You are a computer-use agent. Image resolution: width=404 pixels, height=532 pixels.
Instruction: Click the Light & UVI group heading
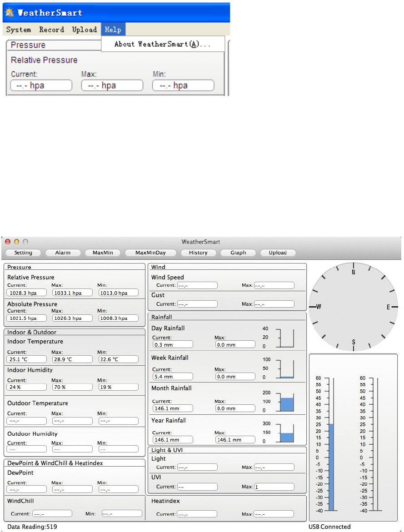point(167,450)
